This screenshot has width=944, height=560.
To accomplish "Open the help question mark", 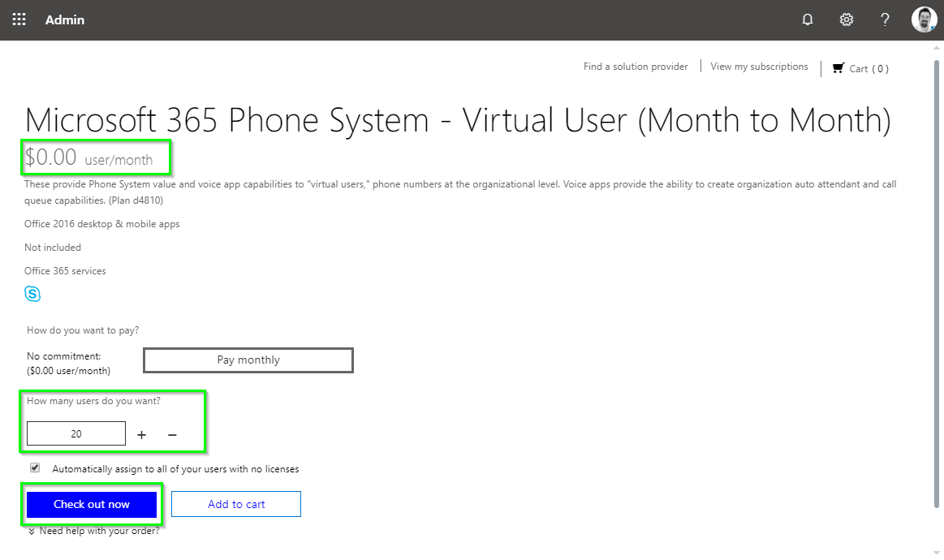I will pos(885,19).
